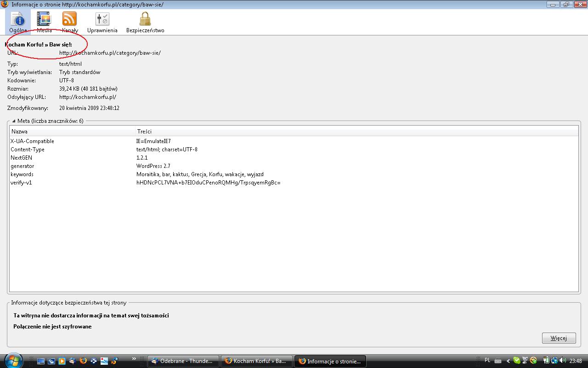The width and height of the screenshot is (588, 368).
Task: Select the X-UA-Compatible meta row
Action: (294, 141)
